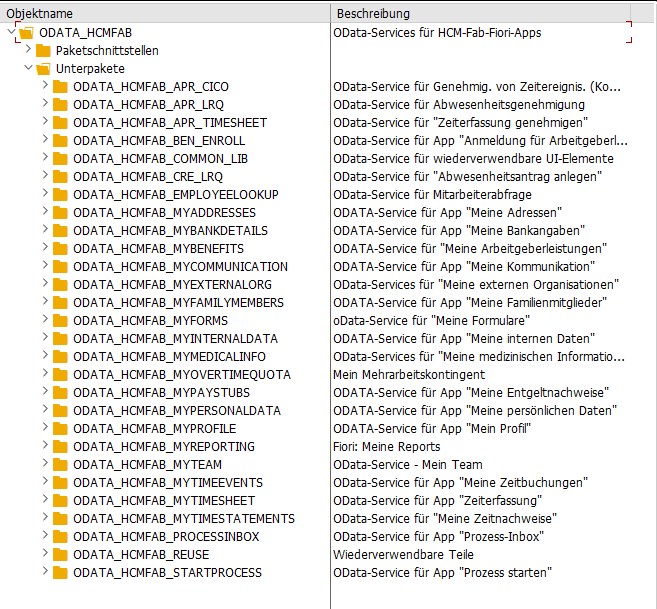Select the ODATA_HCMFAB root tree item
The image size is (657, 609).
(x=85, y=33)
